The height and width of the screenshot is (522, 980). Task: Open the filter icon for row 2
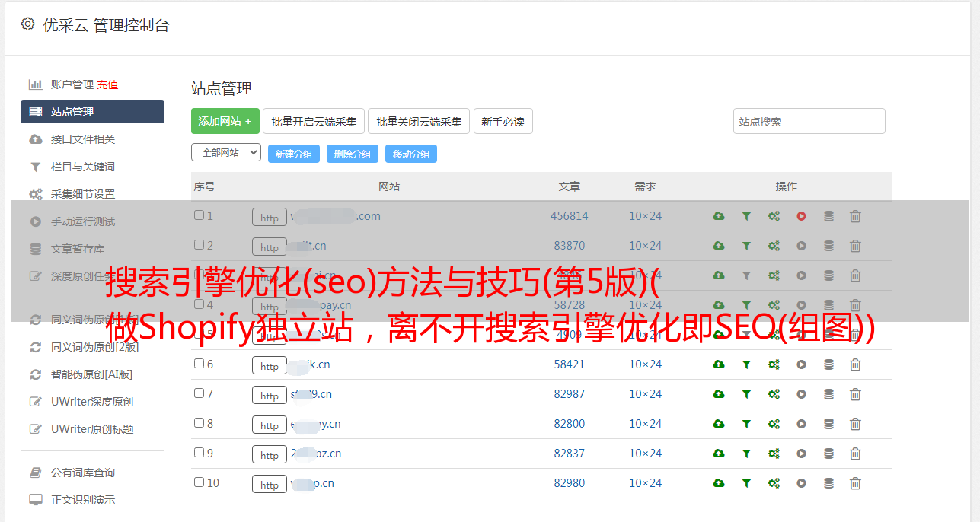(746, 246)
